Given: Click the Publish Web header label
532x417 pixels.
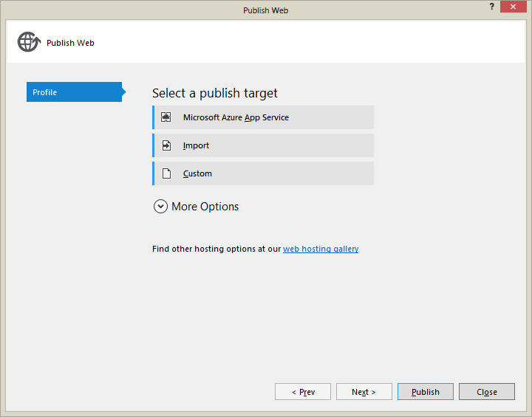Looking at the screenshot, I should click(x=70, y=43).
